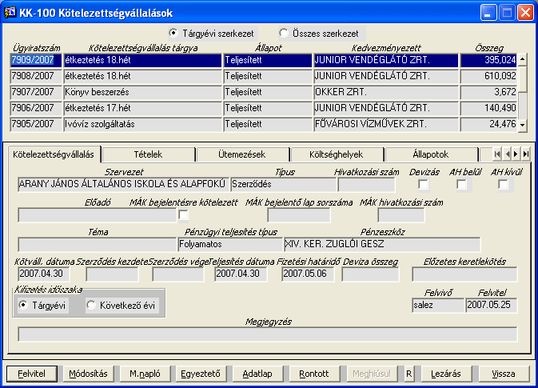The height and width of the screenshot is (388, 538).
Task: Click Pénzügyi teljesítés típus field Folyamatos
Action: click(x=230, y=245)
